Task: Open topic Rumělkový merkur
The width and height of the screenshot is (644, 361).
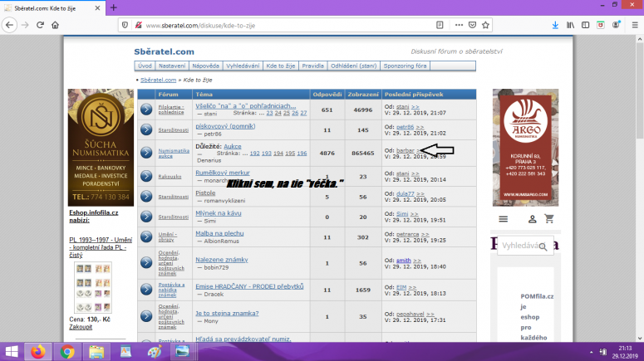Action: click(x=222, y=173)
